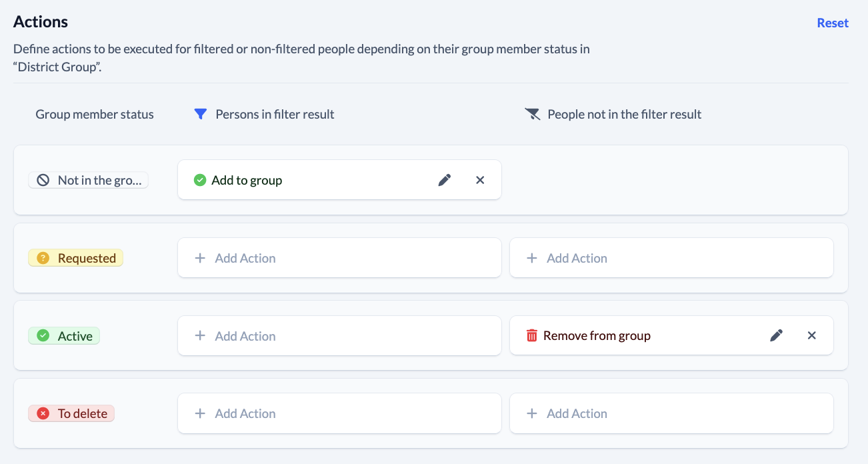The width and height of the screenshot is (868, 464).
Task: Remove the Add to group action
Action: pos(480,180)
